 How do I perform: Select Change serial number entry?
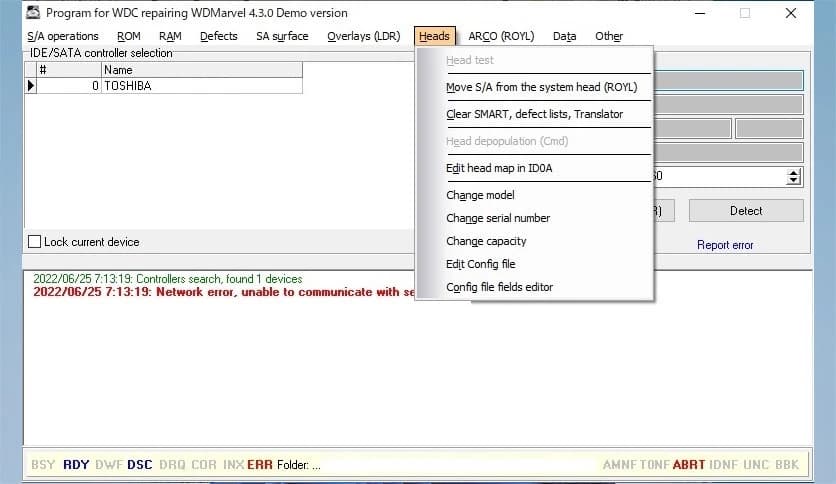[498, 218]
